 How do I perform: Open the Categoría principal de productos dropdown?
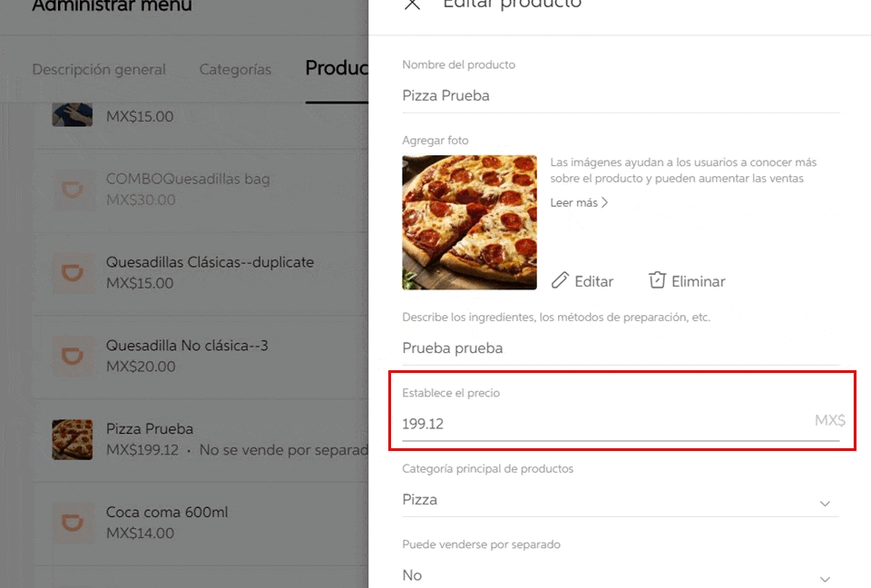(825, 503)
